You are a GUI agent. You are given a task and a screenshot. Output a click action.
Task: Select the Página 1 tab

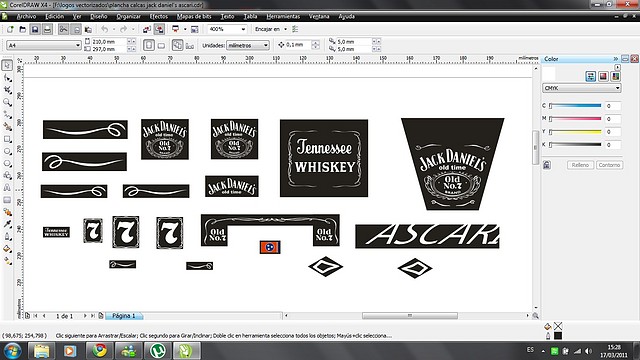click(x=123, y=316)
